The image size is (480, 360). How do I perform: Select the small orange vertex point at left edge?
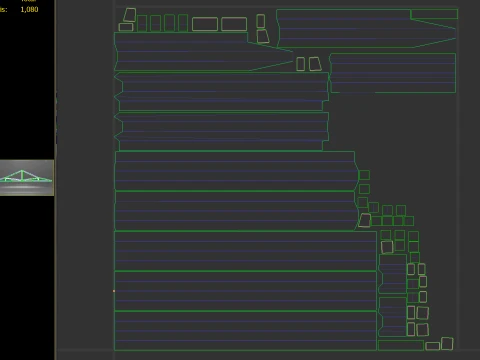pos(114,291)
